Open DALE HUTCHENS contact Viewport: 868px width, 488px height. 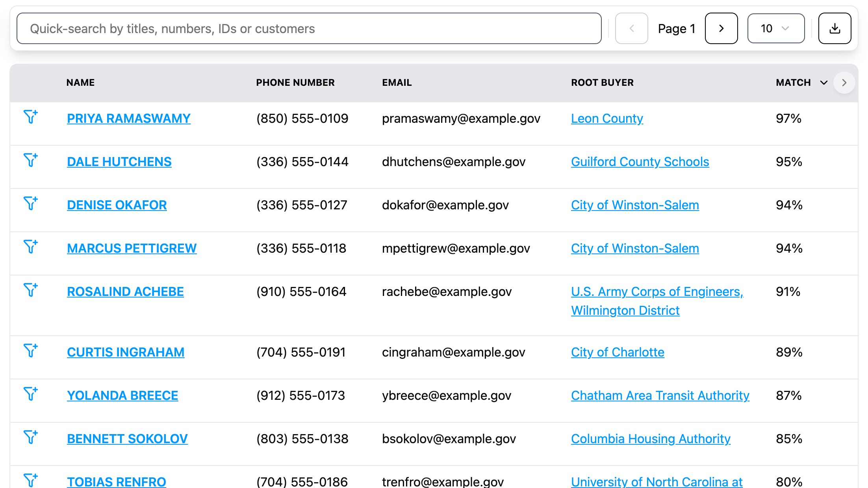pos(119,162)
